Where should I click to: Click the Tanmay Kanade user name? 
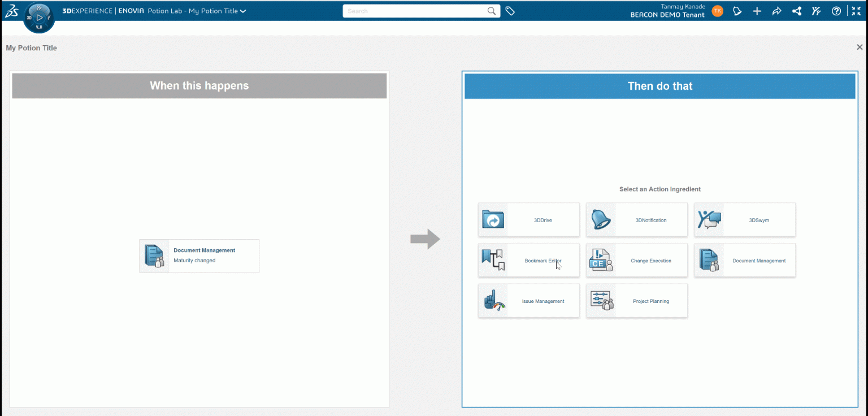(x=683, y=6)
